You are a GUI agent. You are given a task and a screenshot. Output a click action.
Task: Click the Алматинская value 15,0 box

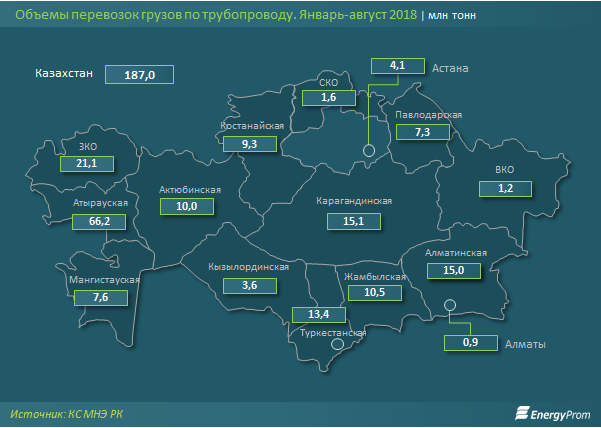point(453,270)
